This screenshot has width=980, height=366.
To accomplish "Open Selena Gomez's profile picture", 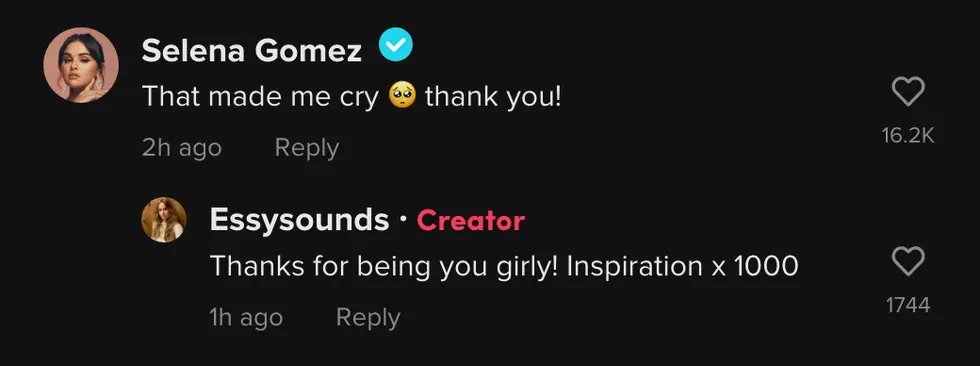I will [81, 64].
